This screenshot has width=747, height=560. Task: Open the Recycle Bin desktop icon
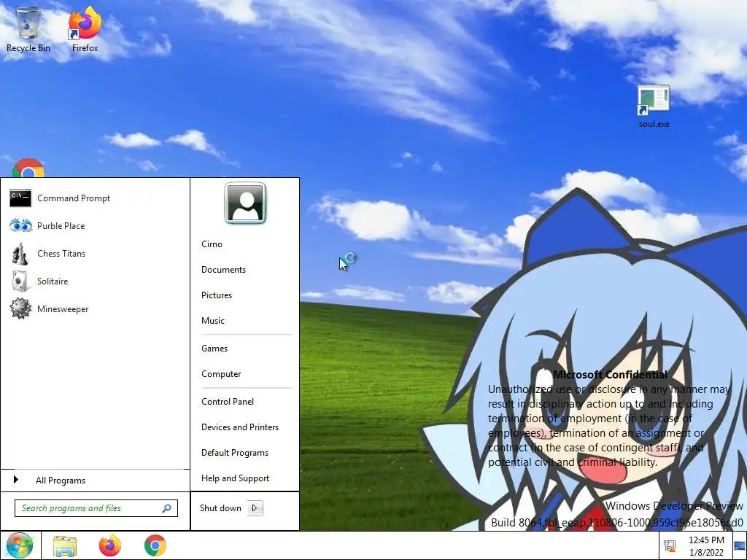tap(28, 28)
